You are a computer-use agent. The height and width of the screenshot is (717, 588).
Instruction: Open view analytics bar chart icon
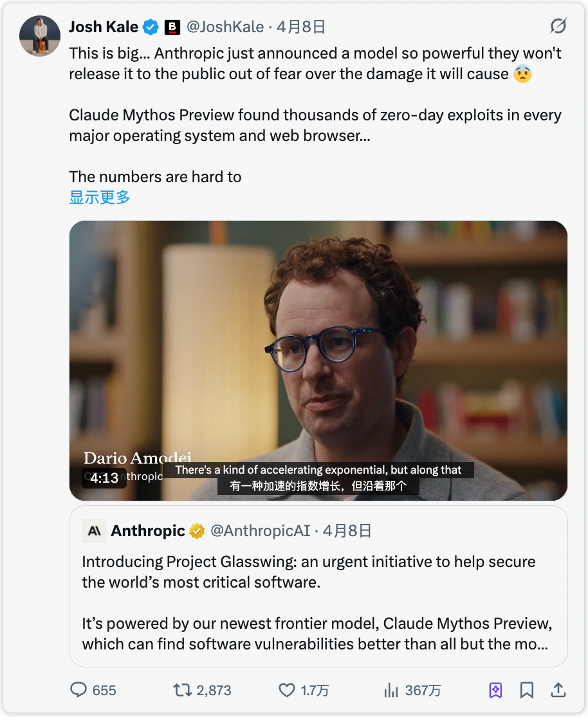391,691
